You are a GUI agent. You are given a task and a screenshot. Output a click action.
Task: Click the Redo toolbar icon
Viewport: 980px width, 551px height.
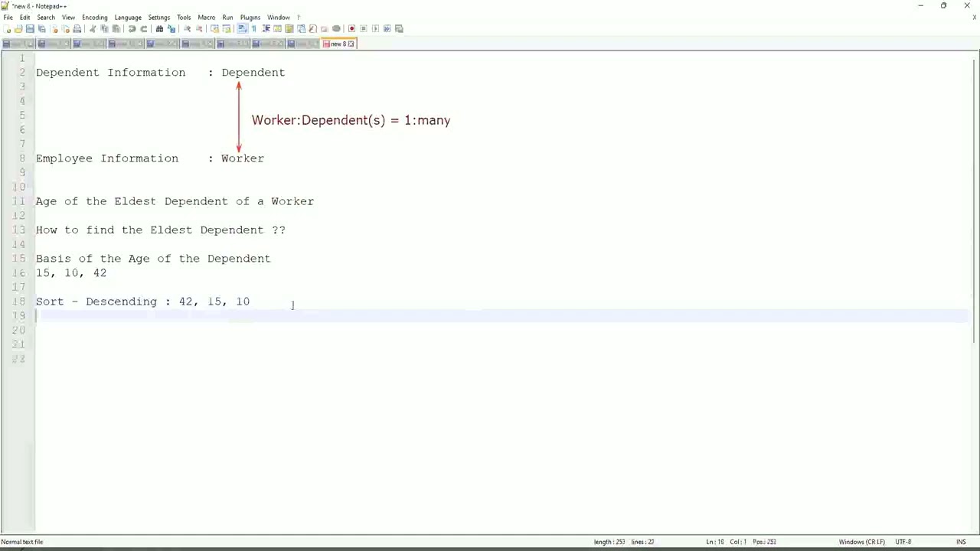click(143, 28)
